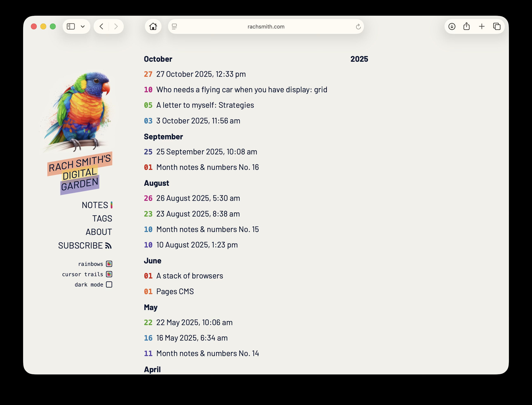Toggle the sidebar panel icon
532x405 pixels.
[x=71, y=26]
